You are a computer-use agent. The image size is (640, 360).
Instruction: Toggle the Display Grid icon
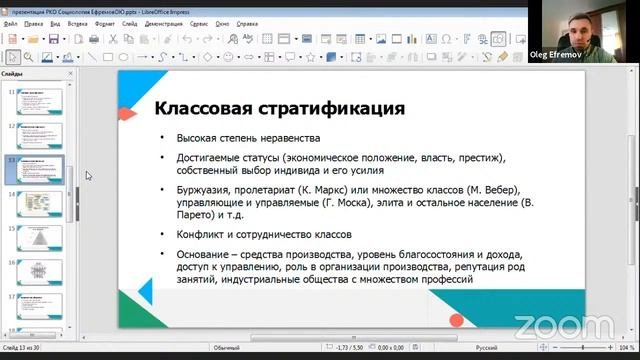[267, 39]
